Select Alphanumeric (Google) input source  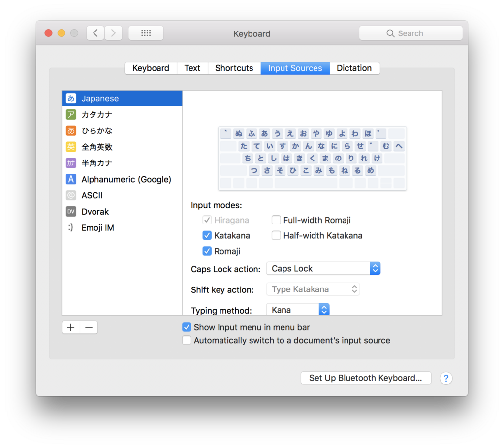[122, 179]
